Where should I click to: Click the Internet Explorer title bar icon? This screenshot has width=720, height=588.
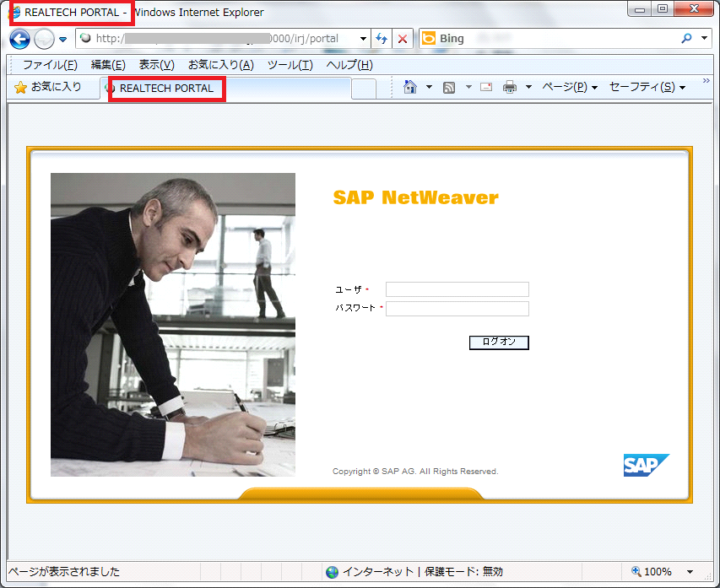point(14,12)
